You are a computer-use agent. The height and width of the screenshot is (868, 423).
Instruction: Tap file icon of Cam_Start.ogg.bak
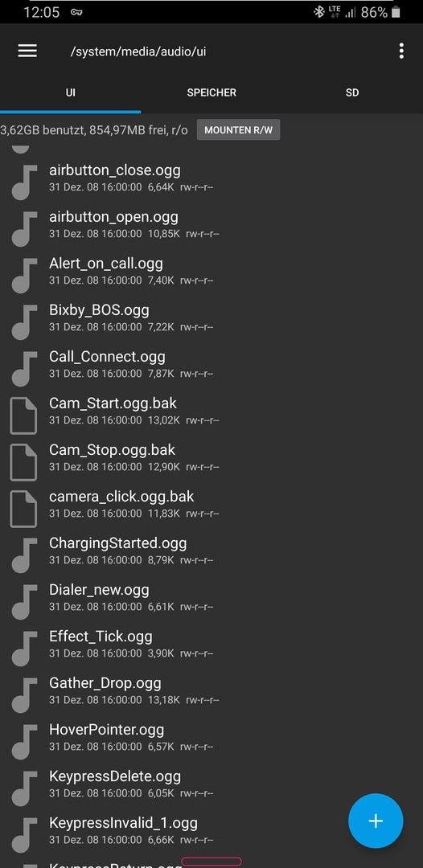tap(24, 416)
